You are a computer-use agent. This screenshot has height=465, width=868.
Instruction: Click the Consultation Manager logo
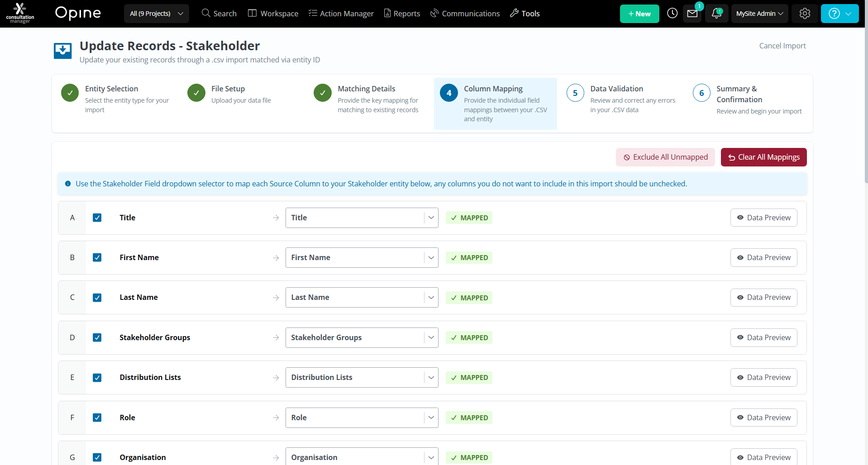(20, 14)
